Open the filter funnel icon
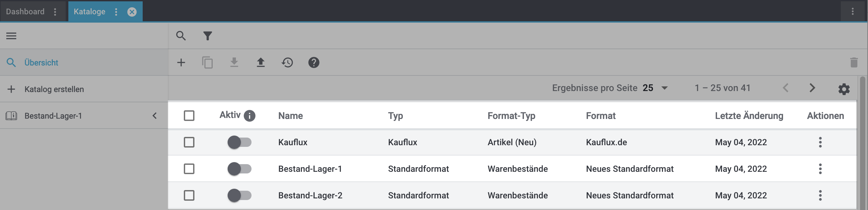The height and width of the screenshot is (210, 868). (x=208, y=36)
